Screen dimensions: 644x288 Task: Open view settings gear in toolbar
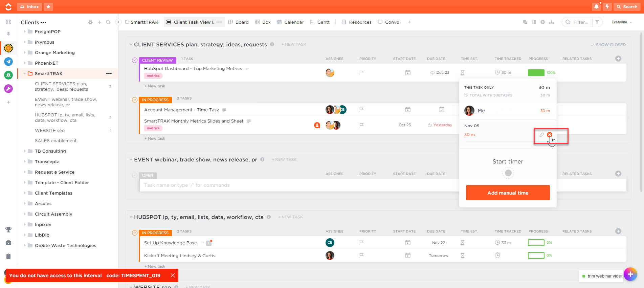point(543,22)
